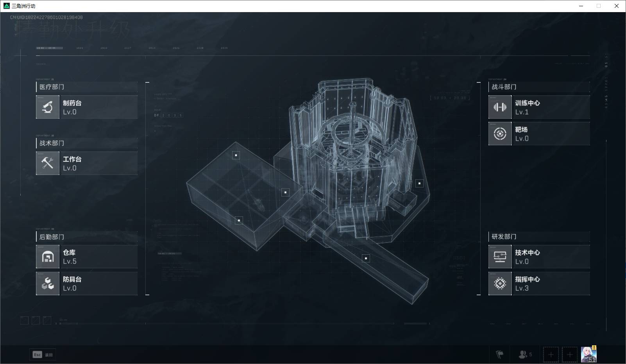This screenshot has width=626, height=364.
Task: Click the Delta Force window title icon
Action: (x=6, y=6)
